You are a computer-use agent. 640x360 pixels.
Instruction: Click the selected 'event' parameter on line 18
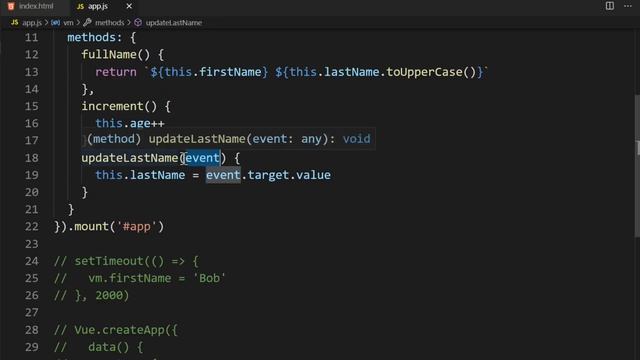[202, 158]
